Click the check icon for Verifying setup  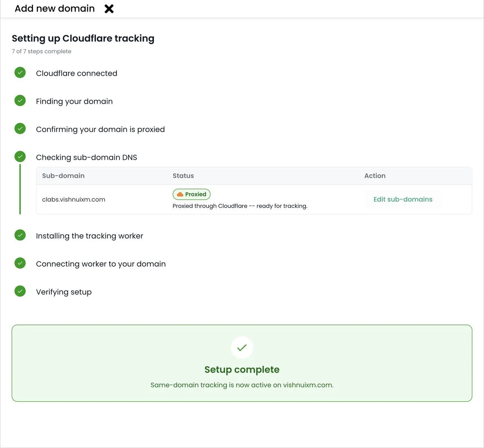(x=20, y=291)
